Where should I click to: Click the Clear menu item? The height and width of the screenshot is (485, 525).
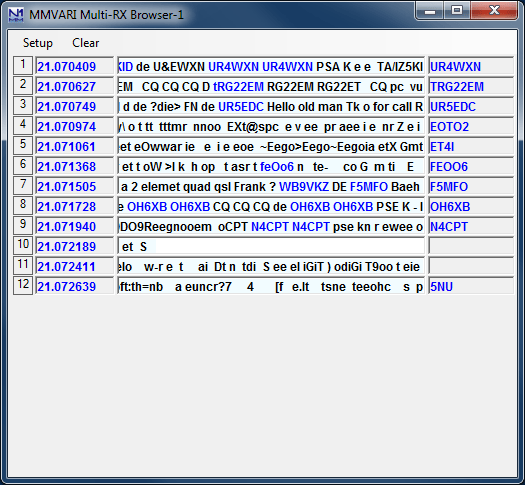tap(86, 43)
